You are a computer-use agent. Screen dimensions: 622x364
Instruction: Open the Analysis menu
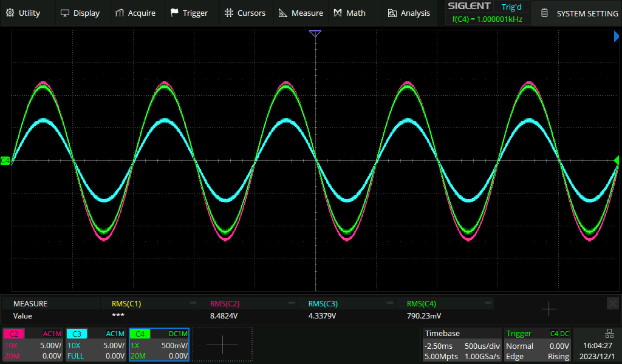coord(409,13)
